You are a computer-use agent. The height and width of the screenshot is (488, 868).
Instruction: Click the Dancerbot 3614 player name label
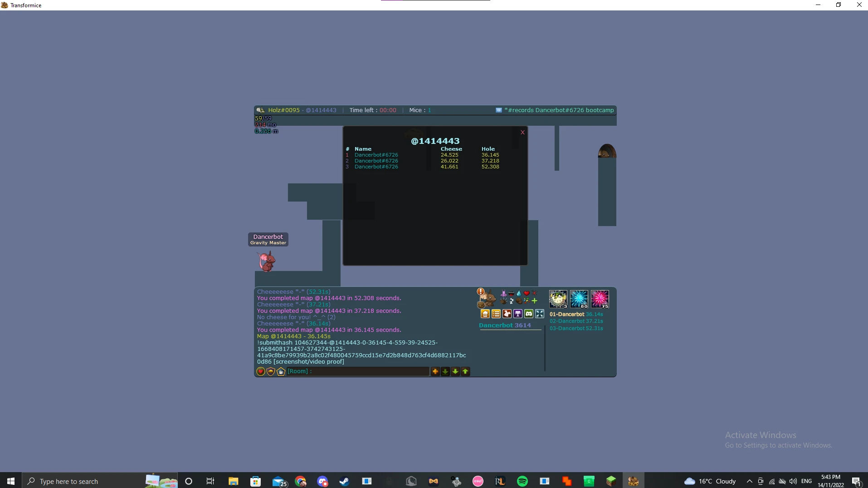tap(505, 325)
